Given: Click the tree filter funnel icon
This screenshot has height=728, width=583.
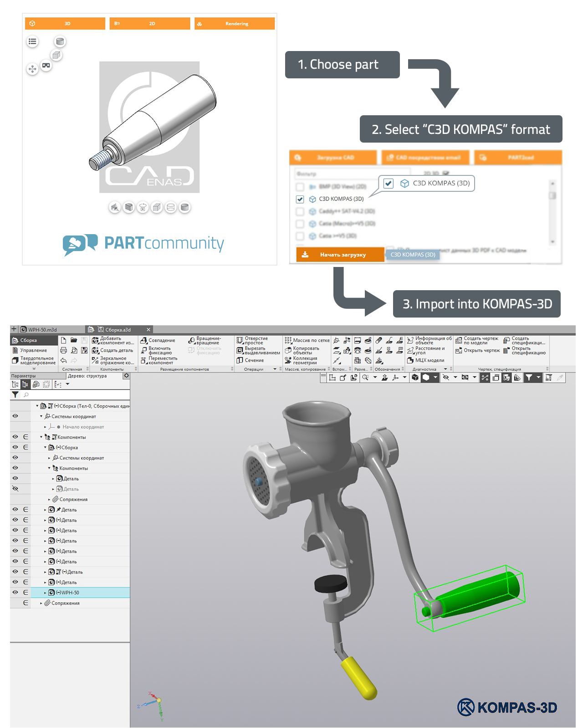Looking at the screenshot, I should 15,395.
